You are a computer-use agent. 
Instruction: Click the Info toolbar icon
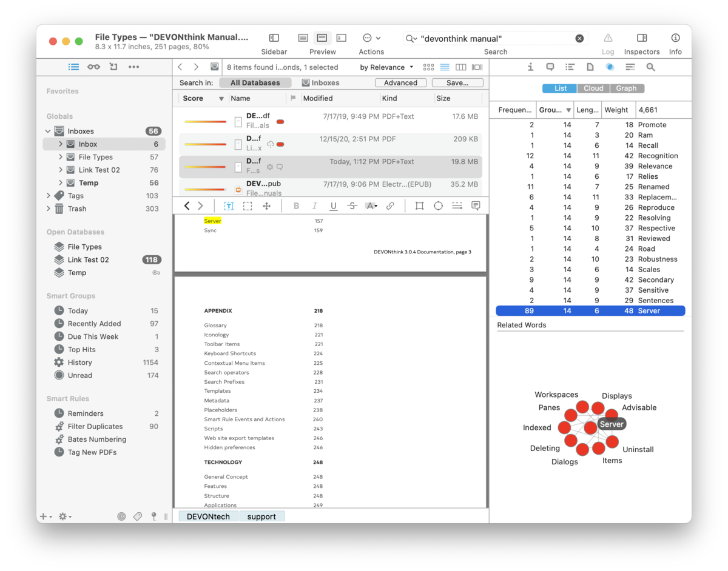coord(675,38)
